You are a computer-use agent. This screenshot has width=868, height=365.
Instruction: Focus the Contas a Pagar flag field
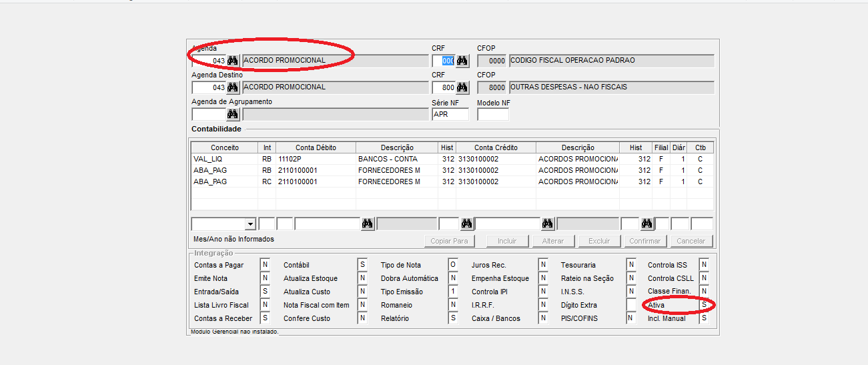coord(265,265)
